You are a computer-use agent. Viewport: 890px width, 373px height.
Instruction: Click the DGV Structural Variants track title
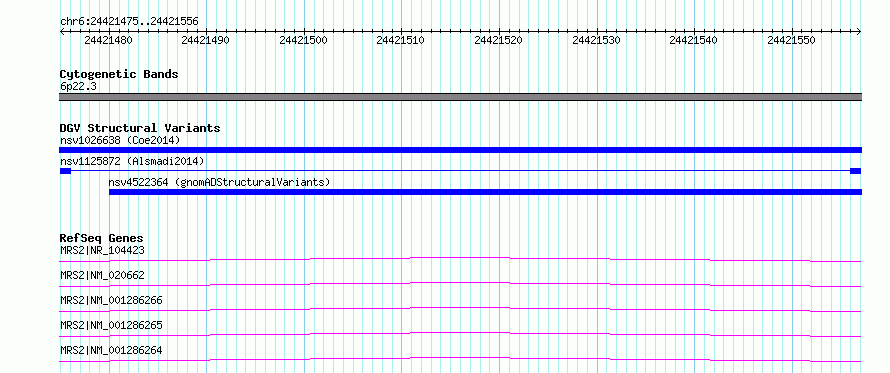coord(140,128)
